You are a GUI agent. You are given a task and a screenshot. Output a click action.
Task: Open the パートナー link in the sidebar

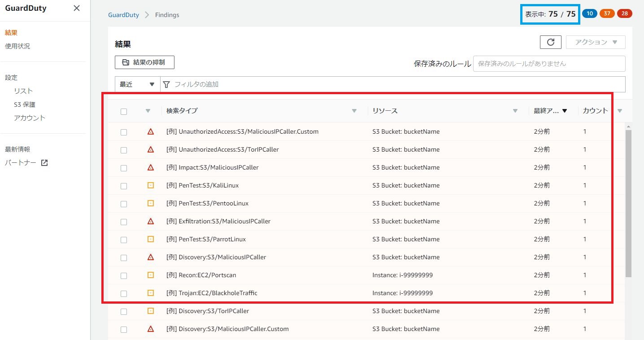[x=21, y=163]
